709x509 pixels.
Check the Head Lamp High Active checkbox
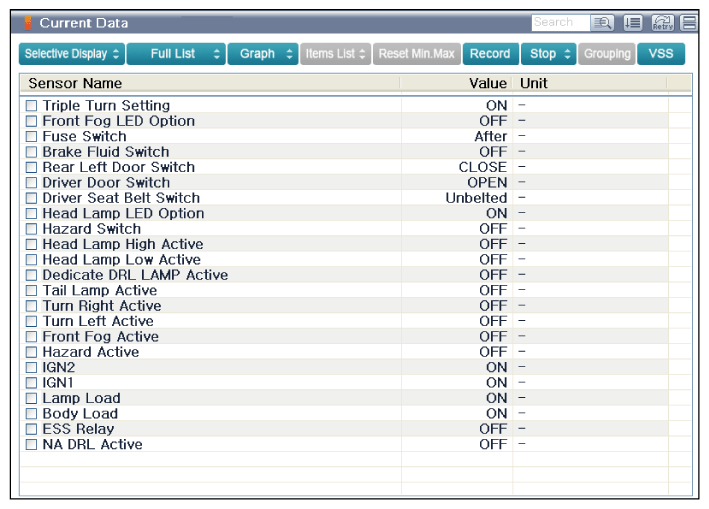pos(31,244)
